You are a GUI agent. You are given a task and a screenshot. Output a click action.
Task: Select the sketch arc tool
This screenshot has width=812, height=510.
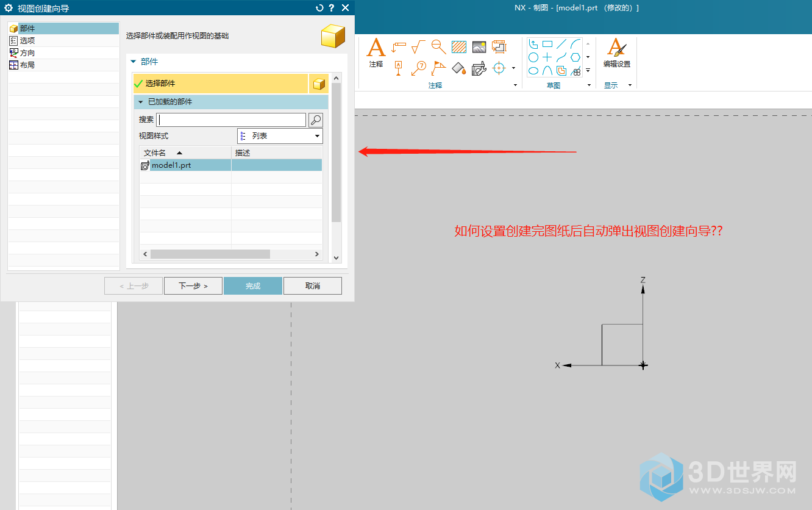[575, 44]
